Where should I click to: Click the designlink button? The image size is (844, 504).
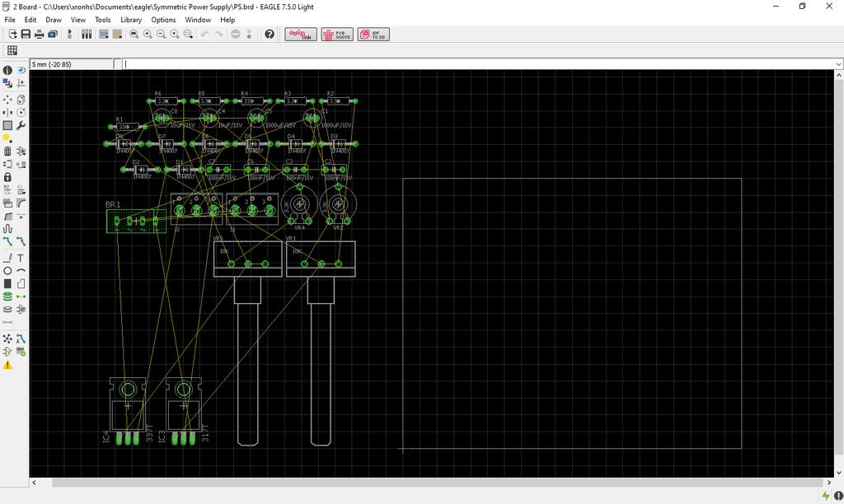301,35
